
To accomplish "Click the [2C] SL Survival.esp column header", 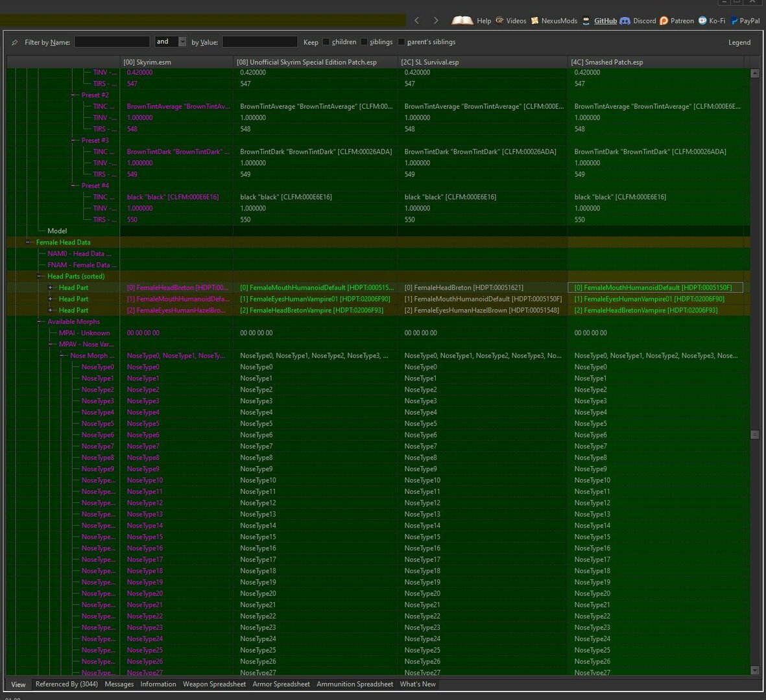I will 482,62.
